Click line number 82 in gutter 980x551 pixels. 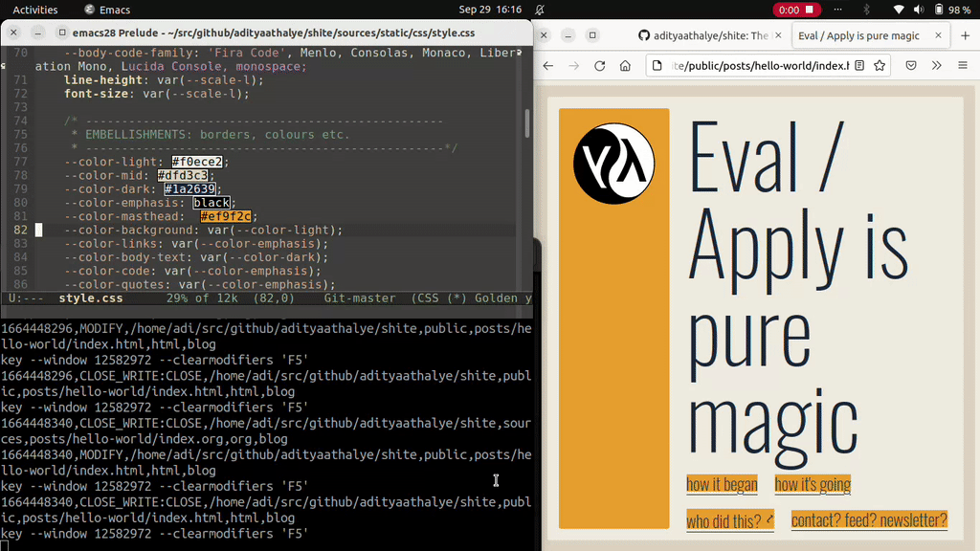(21, 230)
